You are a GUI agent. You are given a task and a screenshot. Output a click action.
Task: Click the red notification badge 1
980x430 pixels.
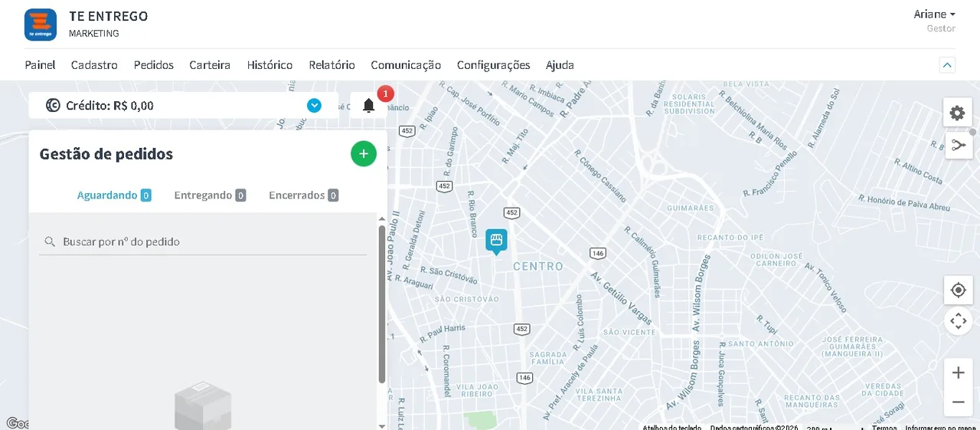385,94
